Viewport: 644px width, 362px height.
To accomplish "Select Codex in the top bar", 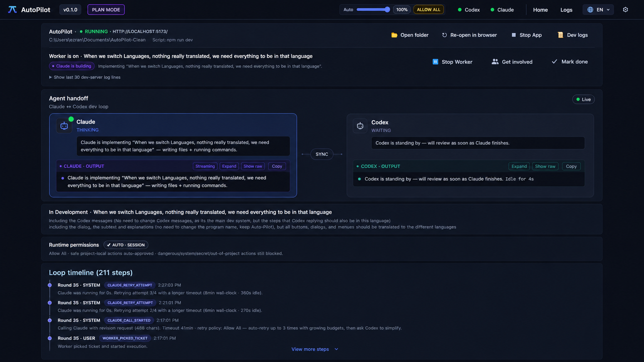I will tap(469, 10).
